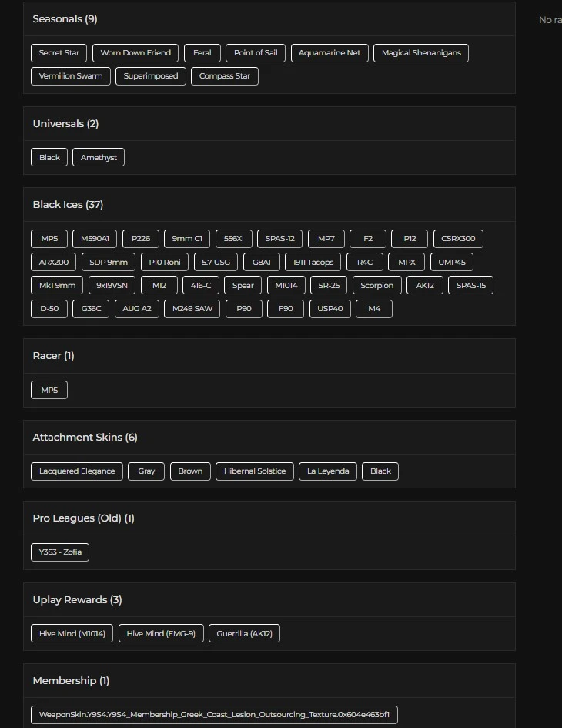The width and height of the screenshot is (562, 728).
Task: Click the Black Ices (37) section header
Action: point(68,205)
